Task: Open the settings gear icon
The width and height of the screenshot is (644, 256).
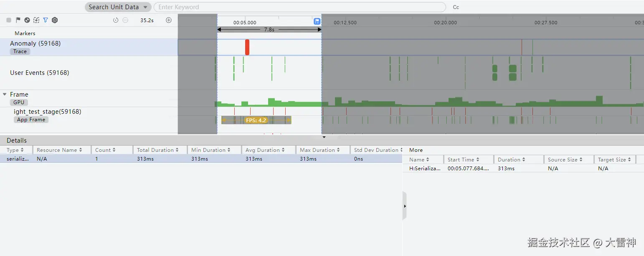Action: click(x=55, y=20)
